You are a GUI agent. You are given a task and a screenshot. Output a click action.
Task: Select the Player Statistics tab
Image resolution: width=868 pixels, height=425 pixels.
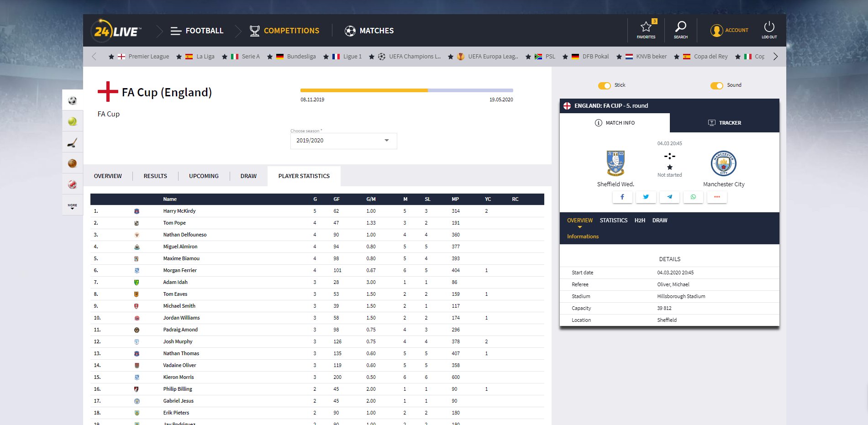(x=304, y=176)
